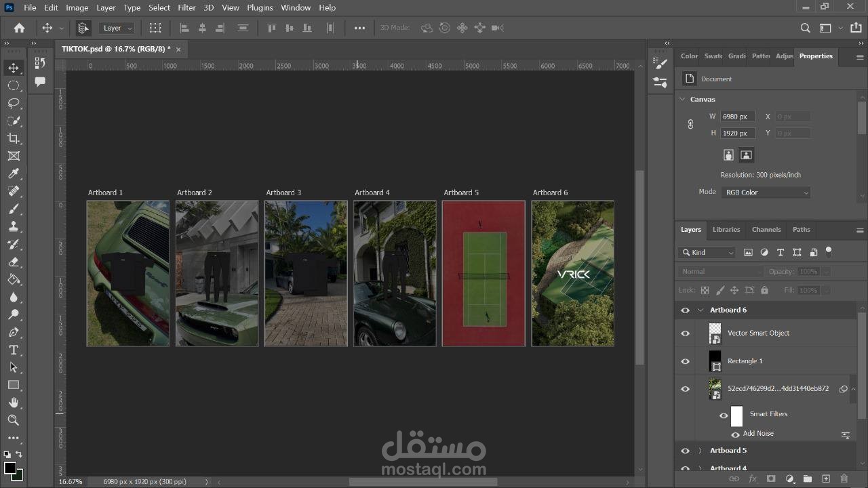
Task: Select the Lasso tool
Action: tap(13, 103)
